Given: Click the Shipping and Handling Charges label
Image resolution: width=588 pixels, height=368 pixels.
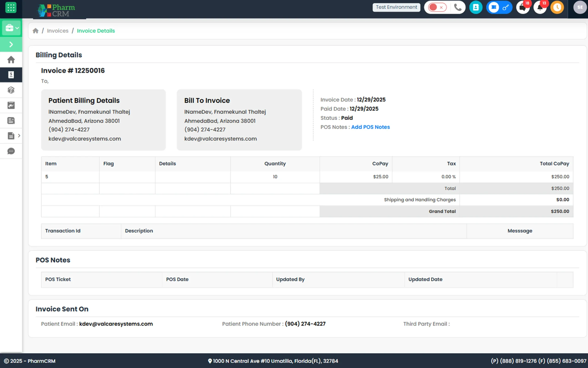Looking at the screenshot, I should tap(420, 200).
